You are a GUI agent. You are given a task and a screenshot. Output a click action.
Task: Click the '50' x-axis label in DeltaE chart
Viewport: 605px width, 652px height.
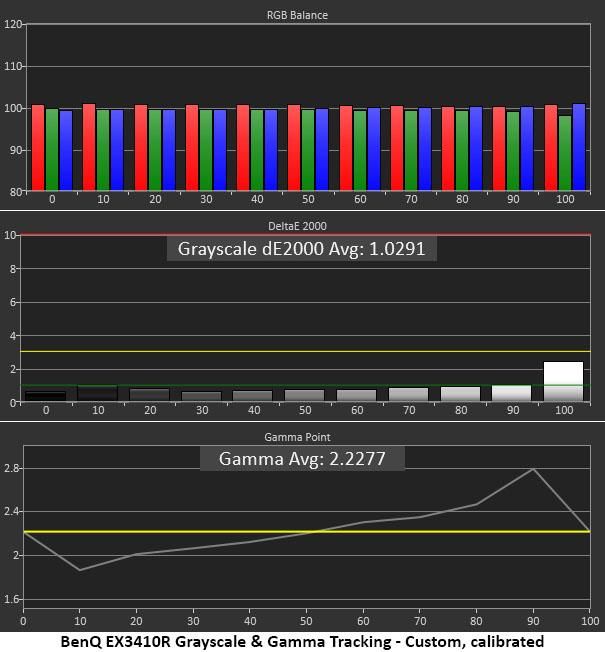pyautogui.click(x=305, y=410)
